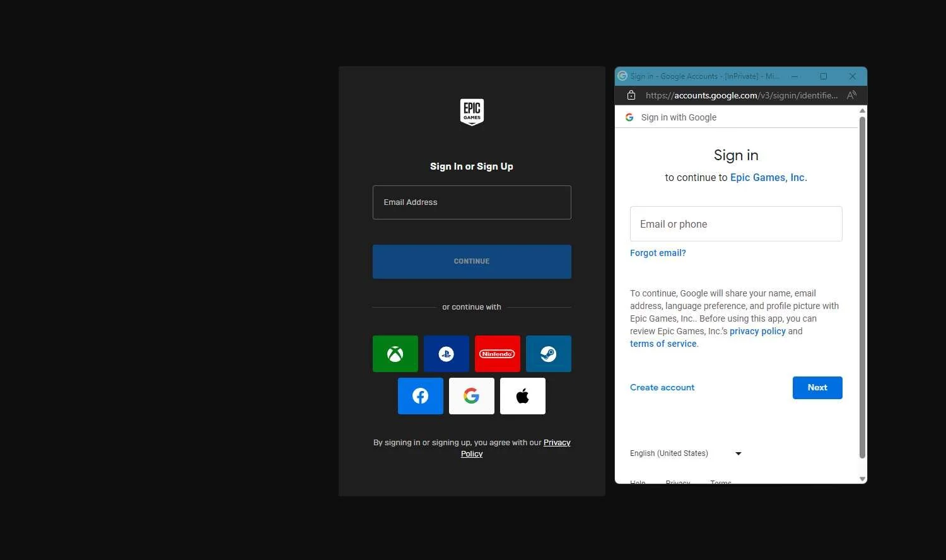Image resolution: width=946 pixels, height=560 pixels.
Task: View site info lock icon in address bar
Action: (x=631, y=95)
